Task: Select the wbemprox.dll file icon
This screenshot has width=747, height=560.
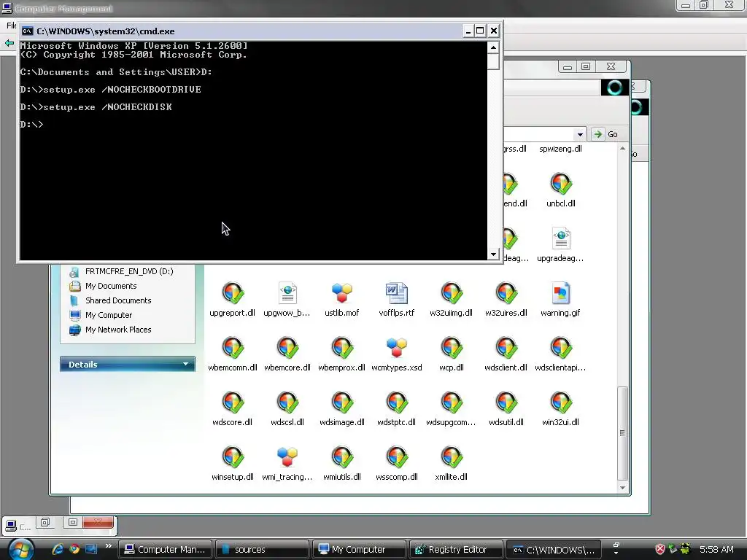Action: 342,348
